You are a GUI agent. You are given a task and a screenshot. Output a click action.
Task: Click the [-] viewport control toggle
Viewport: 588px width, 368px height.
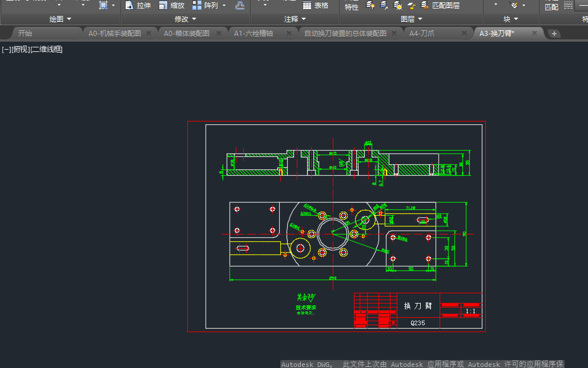click(6, 50)
